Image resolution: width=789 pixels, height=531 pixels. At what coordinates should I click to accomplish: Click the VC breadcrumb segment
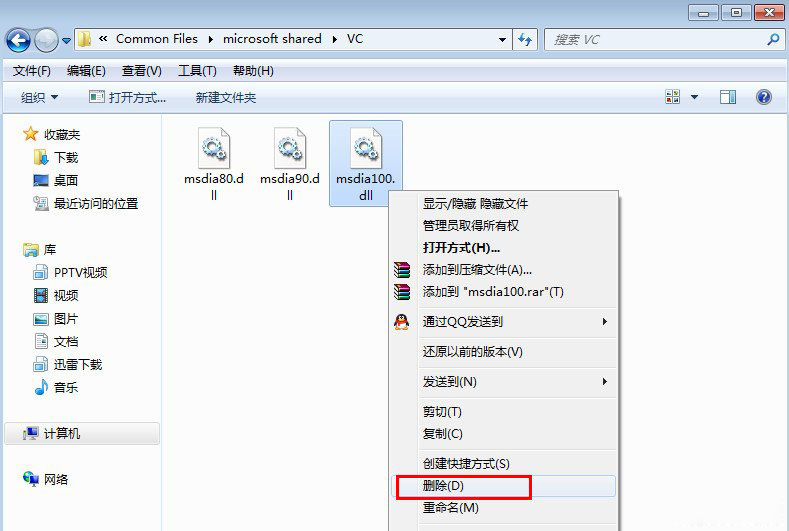click(355, 39)
